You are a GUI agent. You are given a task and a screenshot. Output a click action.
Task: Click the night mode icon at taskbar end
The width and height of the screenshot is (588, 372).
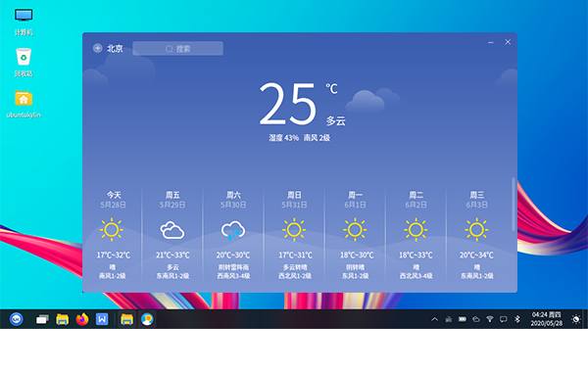[575, 319]
